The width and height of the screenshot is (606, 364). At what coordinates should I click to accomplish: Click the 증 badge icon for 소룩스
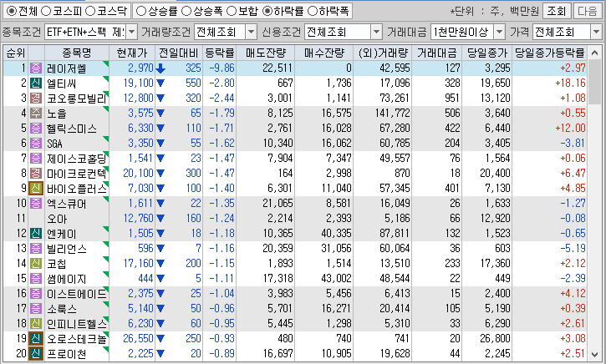tap(36, 309)
